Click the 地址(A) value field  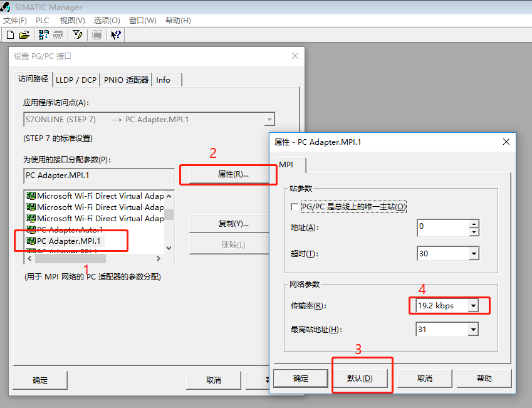click(443, 228)
